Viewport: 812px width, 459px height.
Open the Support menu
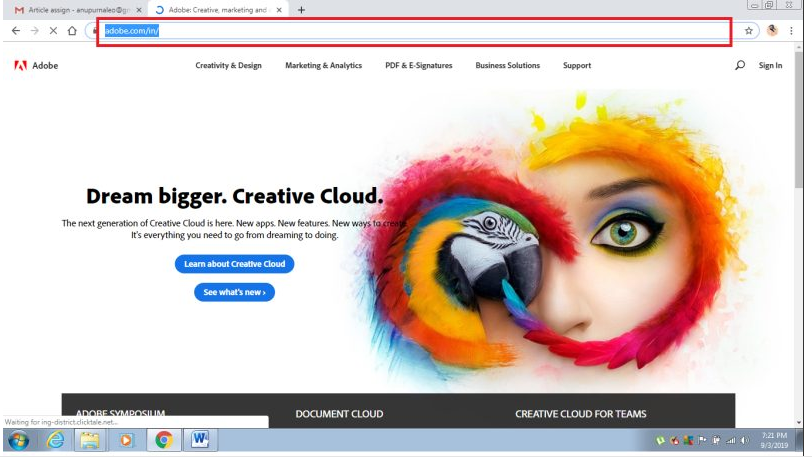[577, 66]
